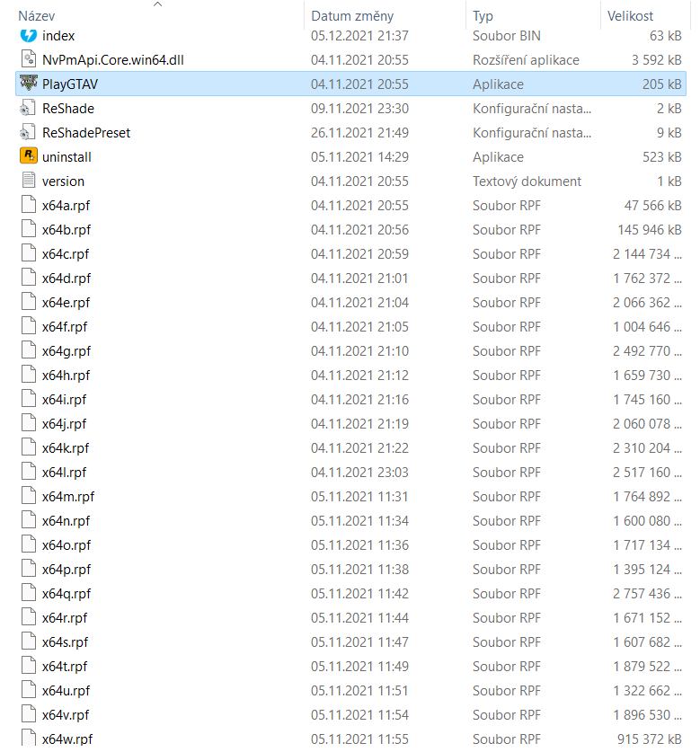Click the x64g.rpf file icon
The width and height of the screenshot is (700, 752).
click(29, 350)
